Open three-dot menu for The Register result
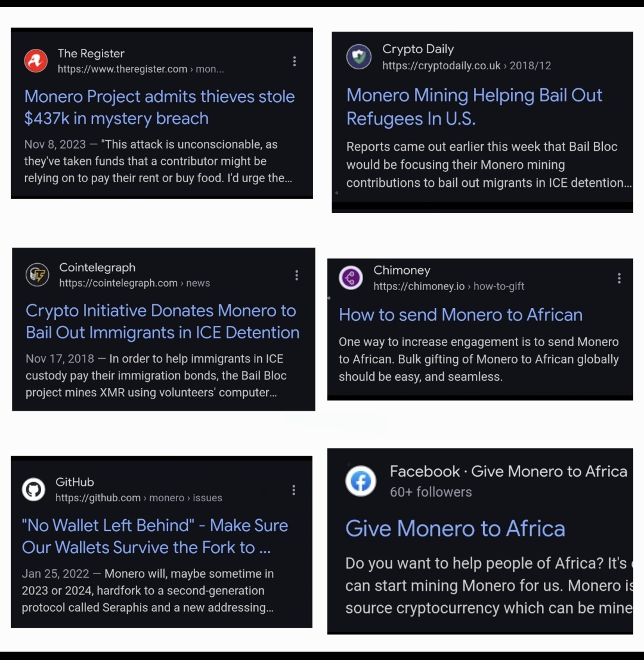Viewport: 644px width, 660px height. coord(295,61)
